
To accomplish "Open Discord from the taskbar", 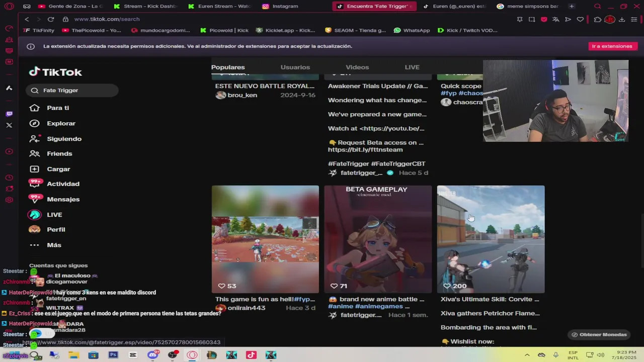I will click(152, 355).
